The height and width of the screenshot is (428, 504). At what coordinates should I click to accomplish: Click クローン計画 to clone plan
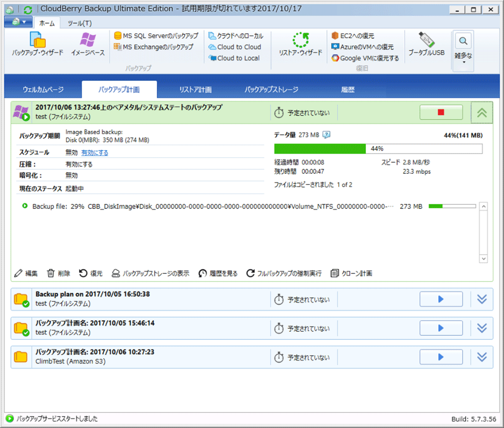[x=352, y=273]
